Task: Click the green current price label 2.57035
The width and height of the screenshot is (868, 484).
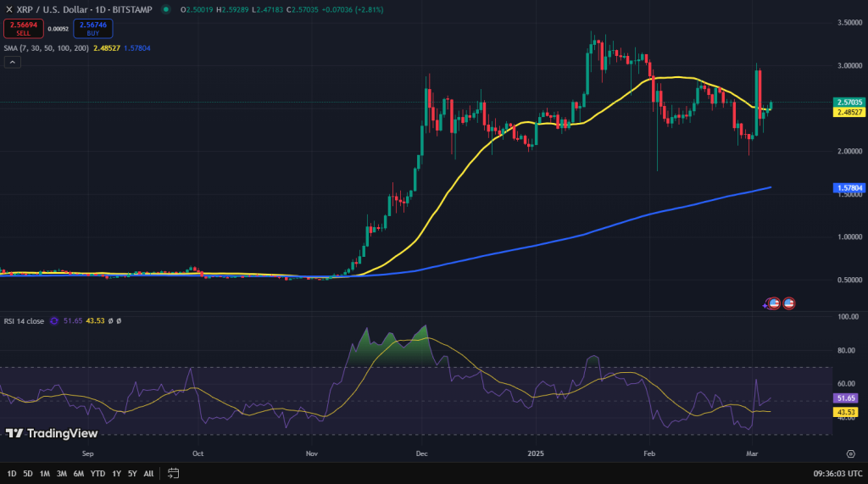Action: (849, 103)
